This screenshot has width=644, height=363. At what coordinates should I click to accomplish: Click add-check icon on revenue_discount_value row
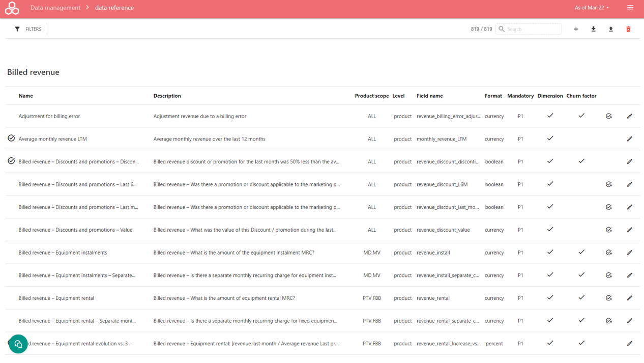[x=609, y=230]
